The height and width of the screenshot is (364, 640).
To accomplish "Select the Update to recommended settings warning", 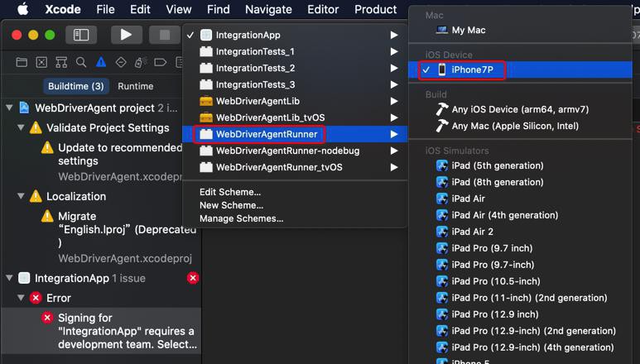I will (x=111, y=162).
